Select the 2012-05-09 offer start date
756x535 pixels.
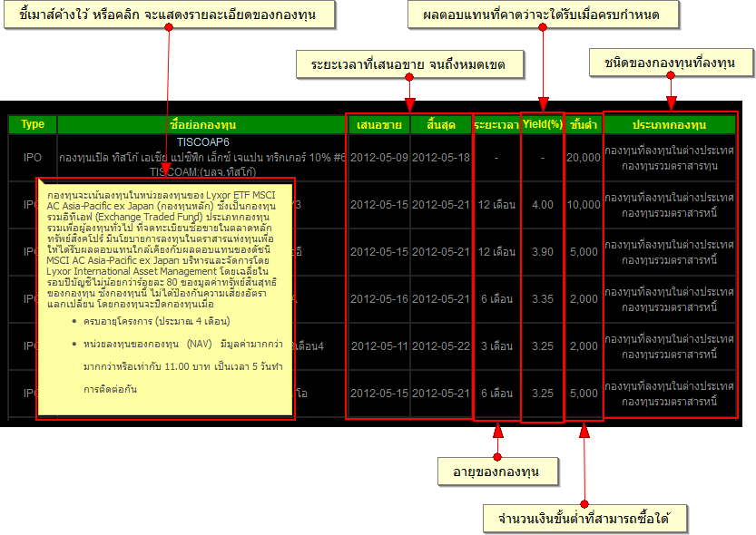click(379, 158)
